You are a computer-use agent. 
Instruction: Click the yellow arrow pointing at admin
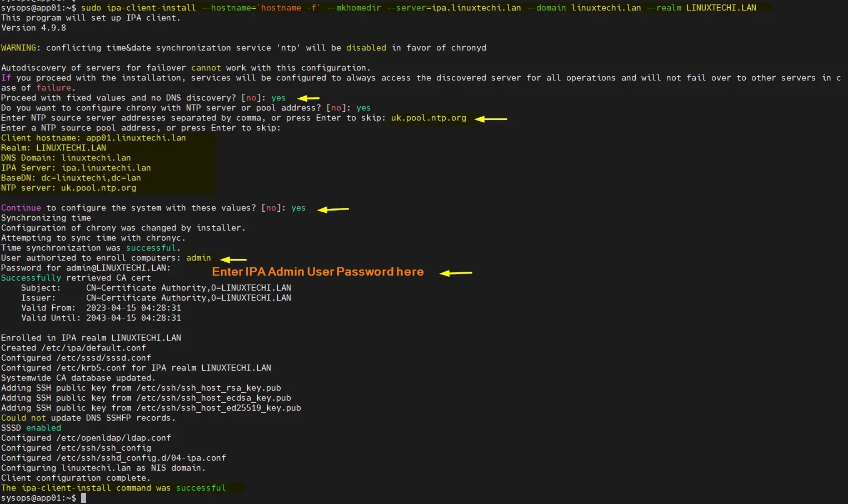tap(233, 259)
